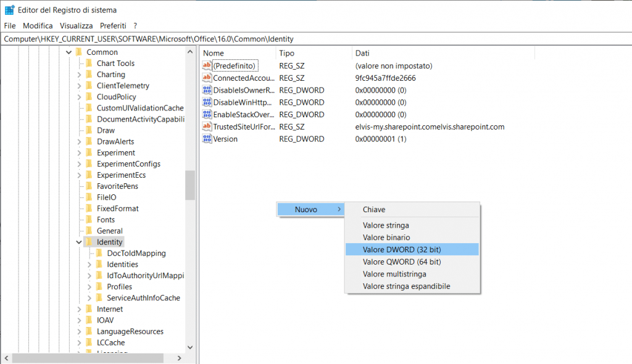Click the Chart Tools folder icon
Viewport: 632px width, 364px height.
click(89, 64)
